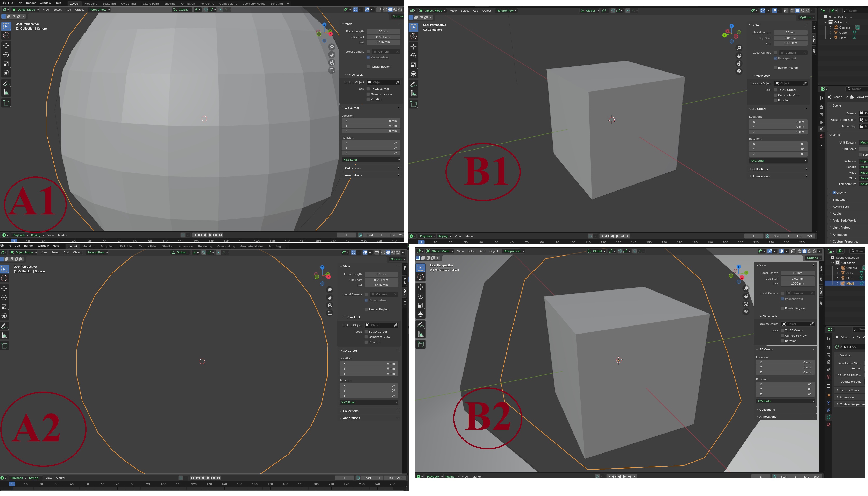Select the Scale tool in panel B2 toolbar
This screenshot has width=868, height=496.
(421, 306)
